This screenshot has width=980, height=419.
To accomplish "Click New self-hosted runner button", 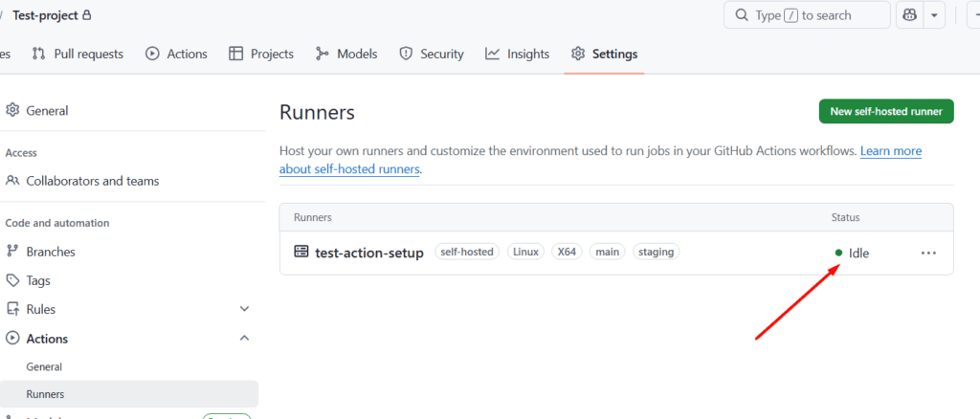I will (886, 111).
